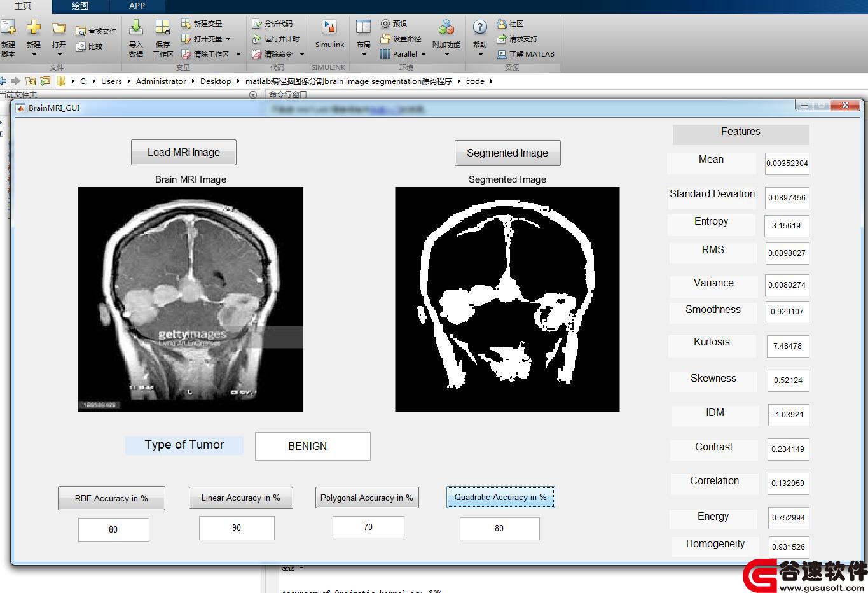
Task: Click the back arrow in address bar
Action: 3,81
